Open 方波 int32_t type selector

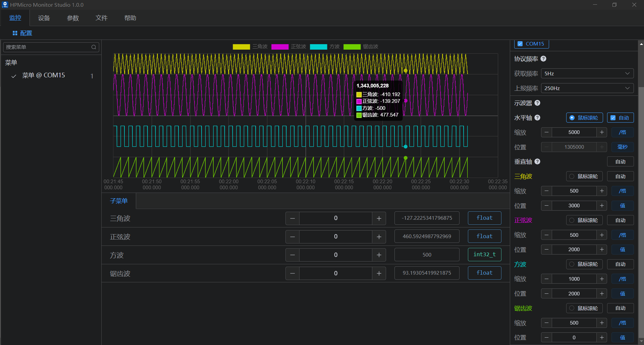coord(485,255)
